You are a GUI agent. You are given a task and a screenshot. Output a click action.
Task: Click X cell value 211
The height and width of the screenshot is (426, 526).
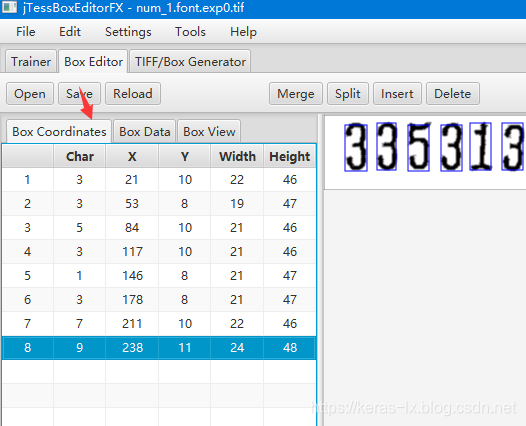point(133,324)
